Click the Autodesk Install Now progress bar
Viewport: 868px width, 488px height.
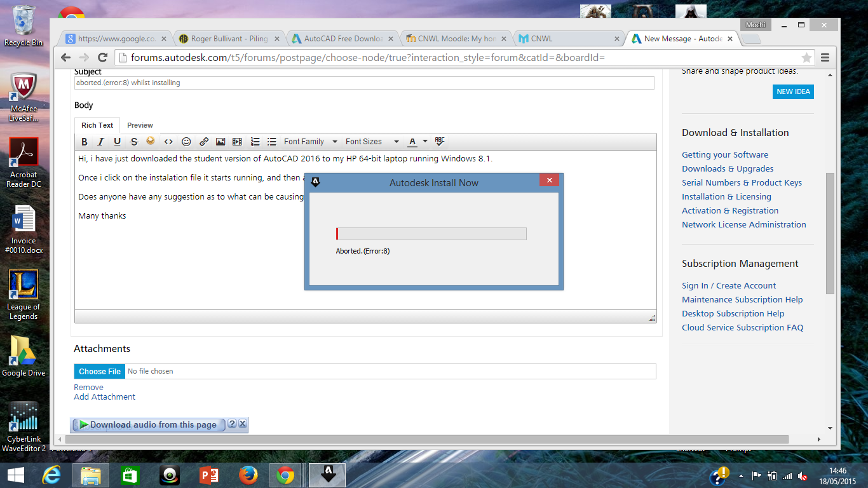click(x=431, y=234)
